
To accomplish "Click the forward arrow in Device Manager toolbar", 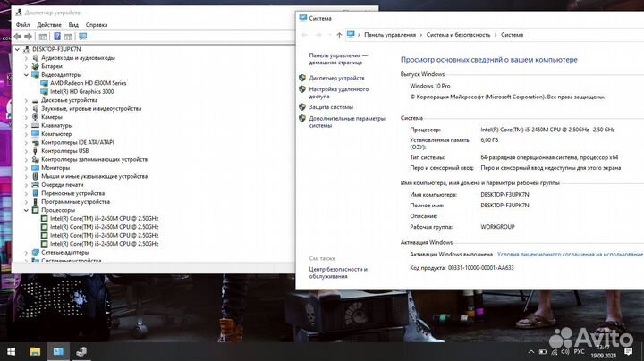I will [28, 37].
